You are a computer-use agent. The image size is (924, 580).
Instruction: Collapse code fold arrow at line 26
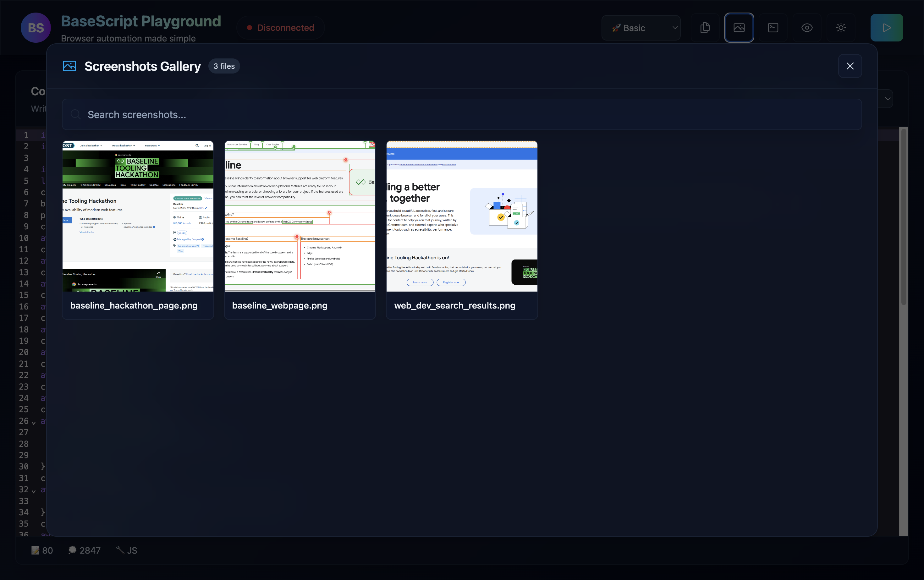(34, 423)
